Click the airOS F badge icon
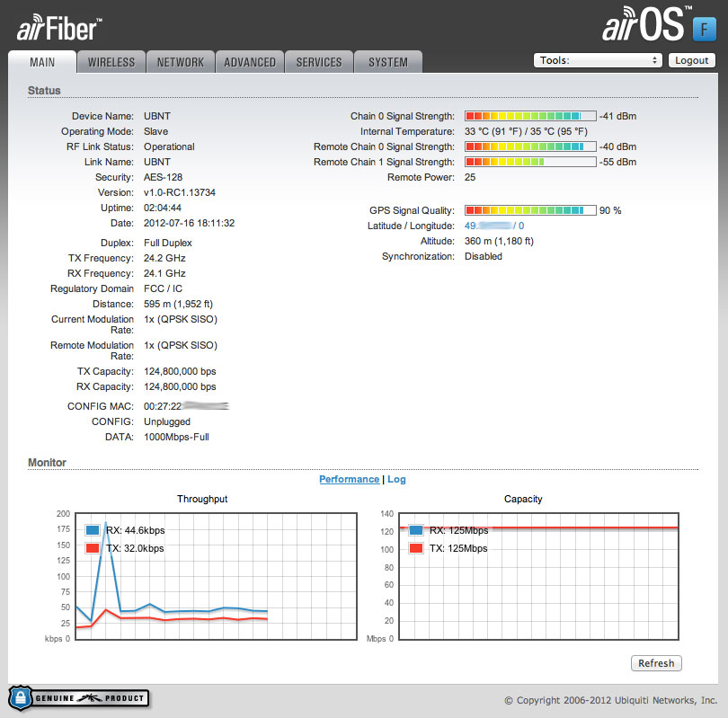This screenshot has width=728, height=718. tap(704, 30)
